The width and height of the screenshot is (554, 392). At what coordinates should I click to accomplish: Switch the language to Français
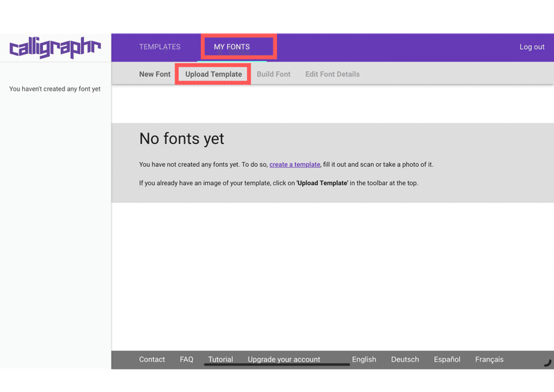pos(489,359)
